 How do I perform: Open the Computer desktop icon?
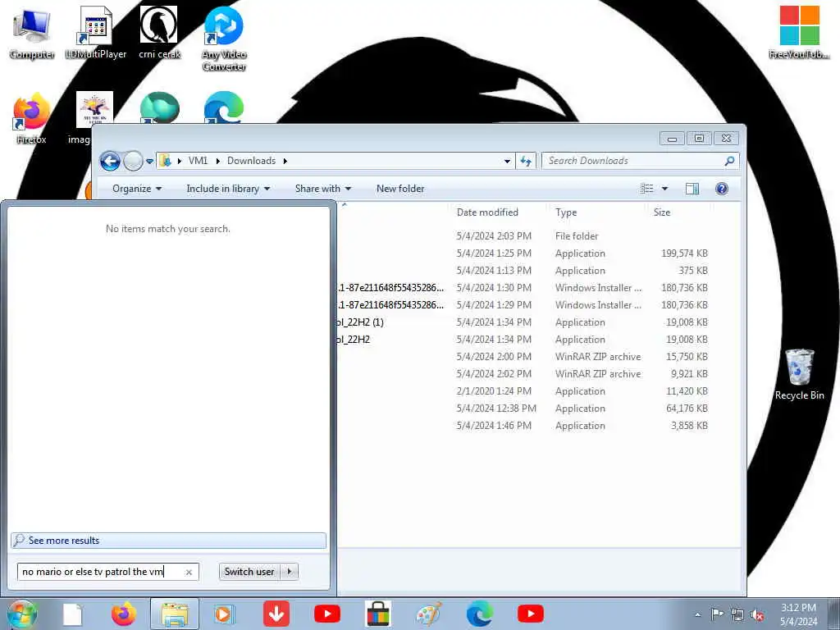pyautogui.click(x=32, y=33)
